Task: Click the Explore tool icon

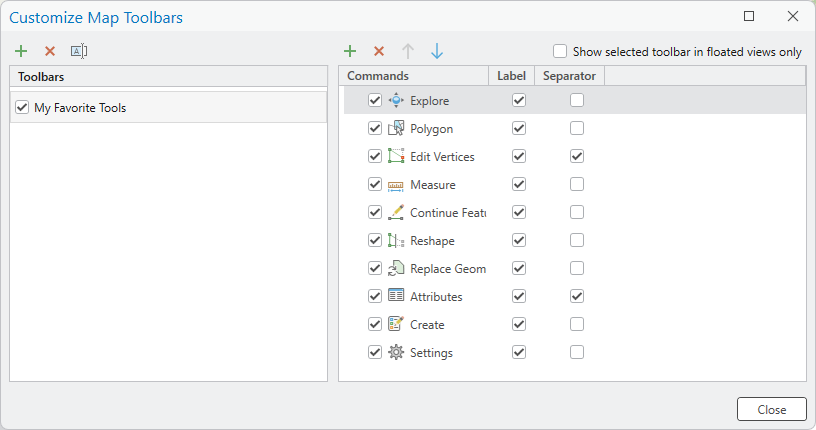Action: [396, 100]
